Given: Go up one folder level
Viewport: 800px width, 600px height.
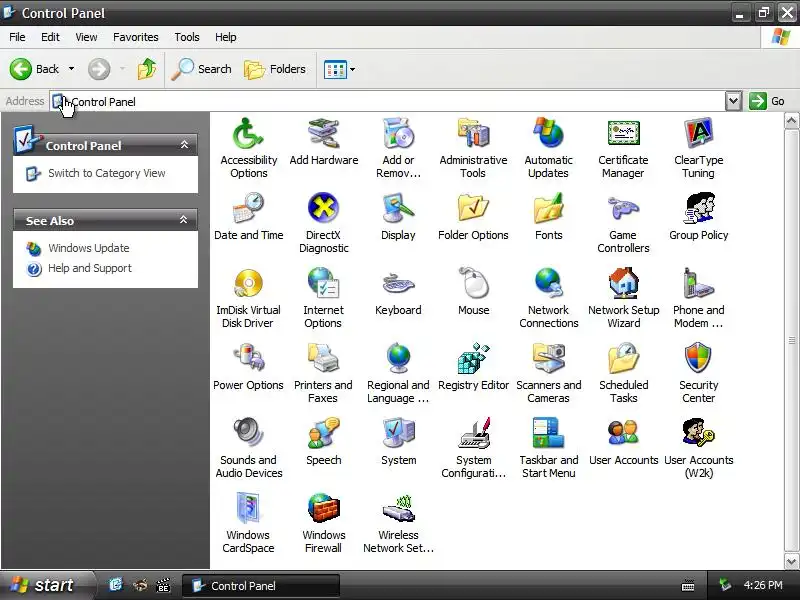Looking at the screenshot, I should point(147,69).
